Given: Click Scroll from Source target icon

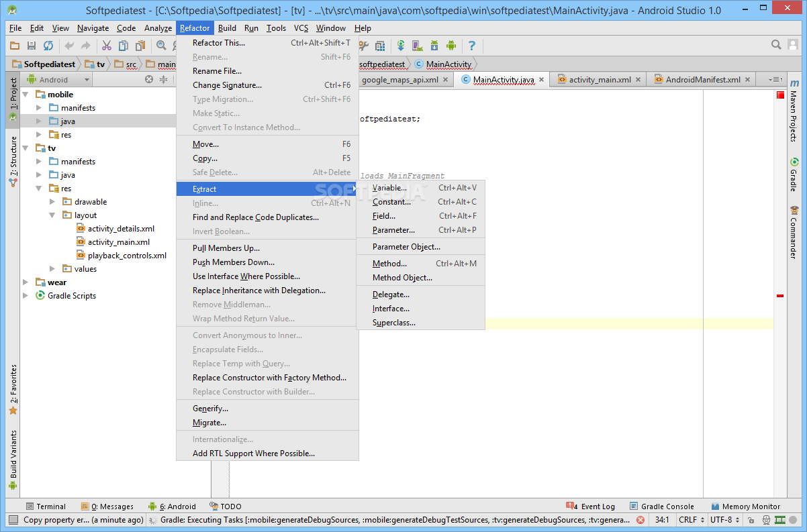Looking at the screenshot, I should 149,79.
